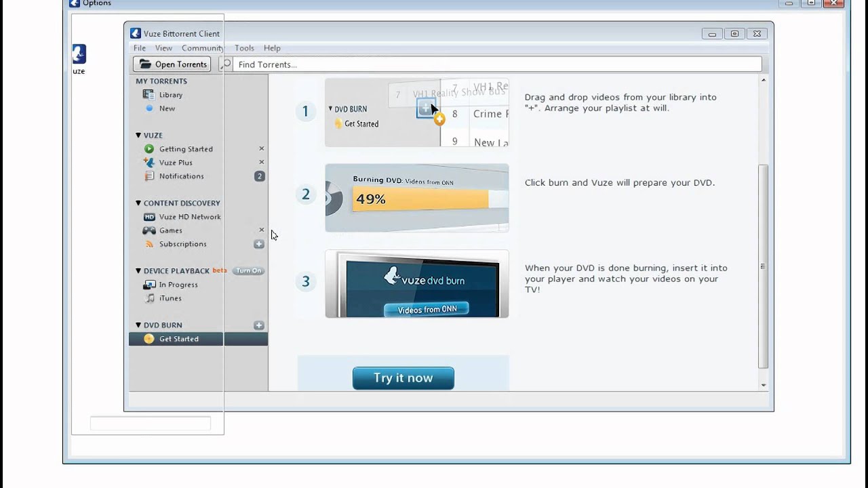Close the Getting Started sidebar entry
This screenshot has height=488, width=868.
click(262, 148)
